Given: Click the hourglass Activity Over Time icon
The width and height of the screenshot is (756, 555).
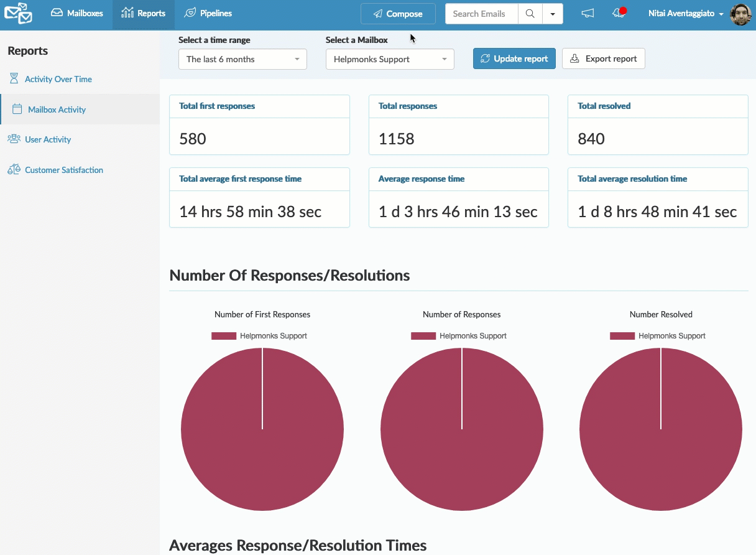Looking at the screenshot, I should pyautogui.click(x=14, y=79).
